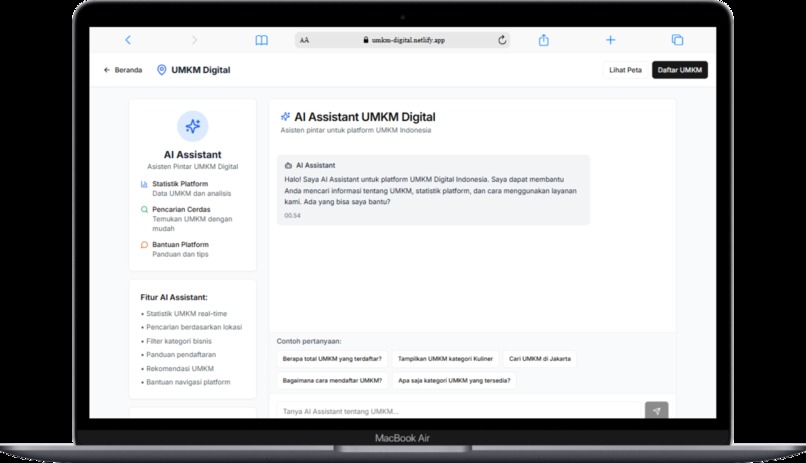Open the AA reader settings
Viewport: 806px width, 463px height.
click(304, 40)
